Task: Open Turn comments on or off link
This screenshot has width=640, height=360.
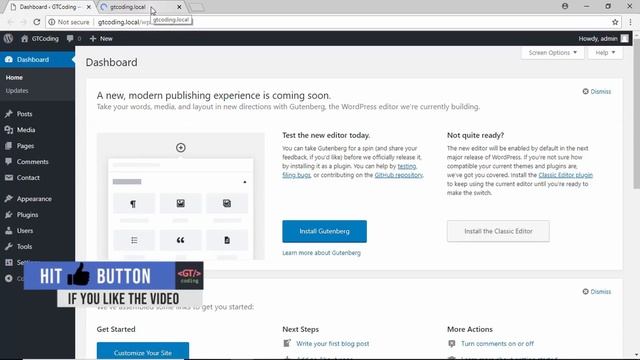Action: [497, 344]
